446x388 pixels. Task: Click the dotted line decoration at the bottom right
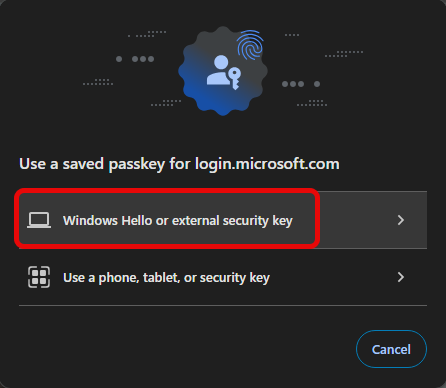pos(312,103)
